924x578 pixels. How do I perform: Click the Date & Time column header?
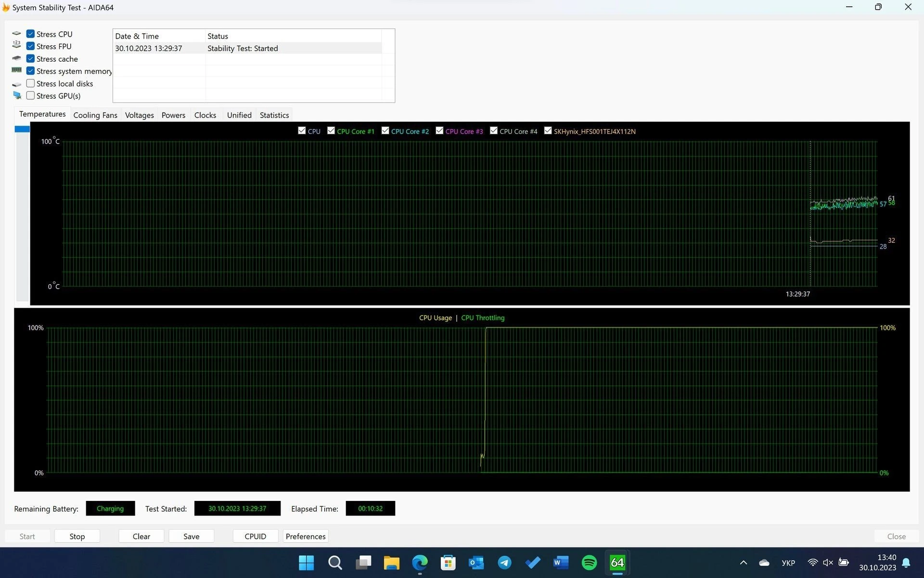point(159,36)
